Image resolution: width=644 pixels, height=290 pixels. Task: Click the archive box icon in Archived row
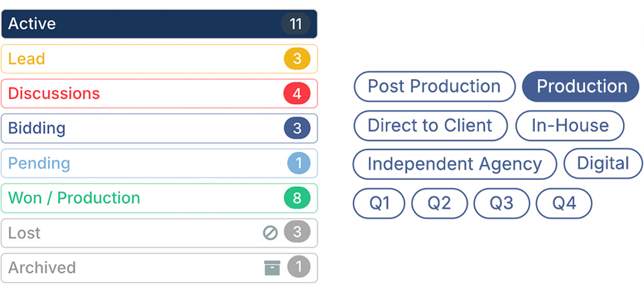(x=273, y=267)
